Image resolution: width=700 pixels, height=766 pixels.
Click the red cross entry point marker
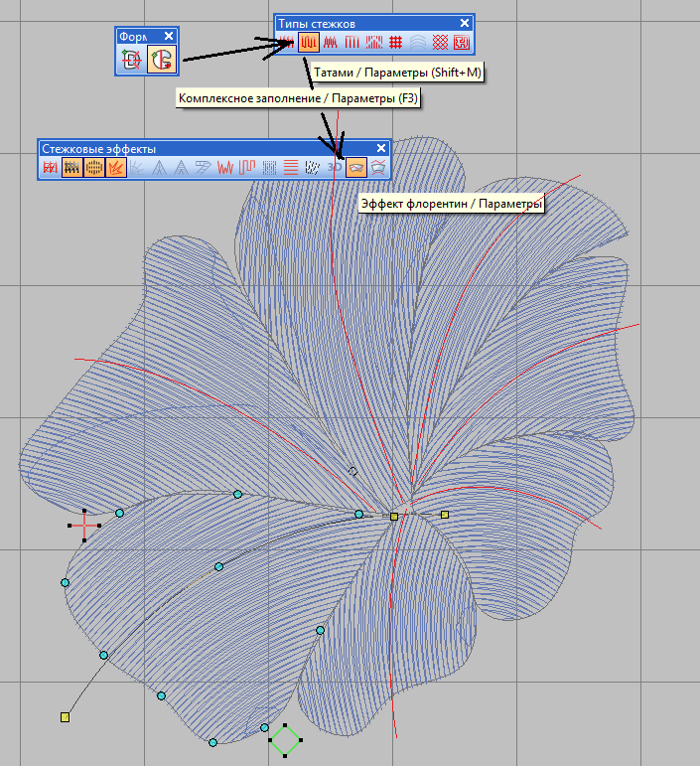(84, 525)
